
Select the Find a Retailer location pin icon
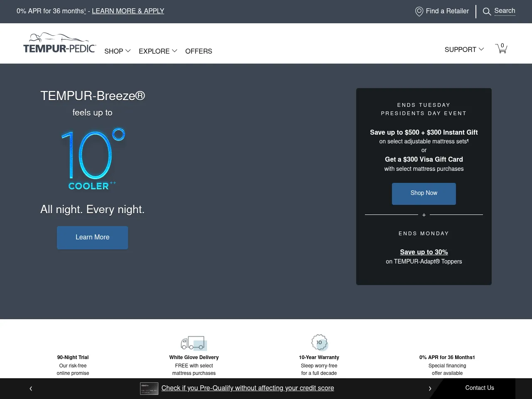tap(419, 11)
